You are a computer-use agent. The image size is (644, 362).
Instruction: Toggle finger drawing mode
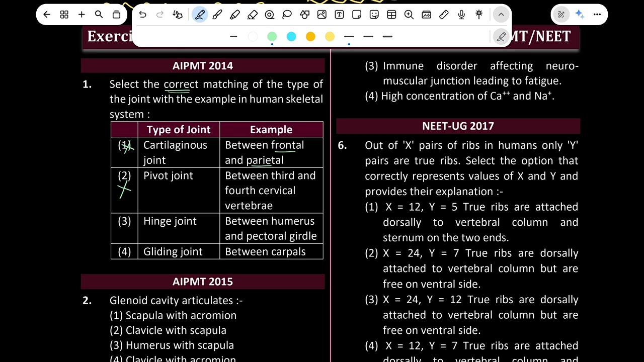(178, 15)
